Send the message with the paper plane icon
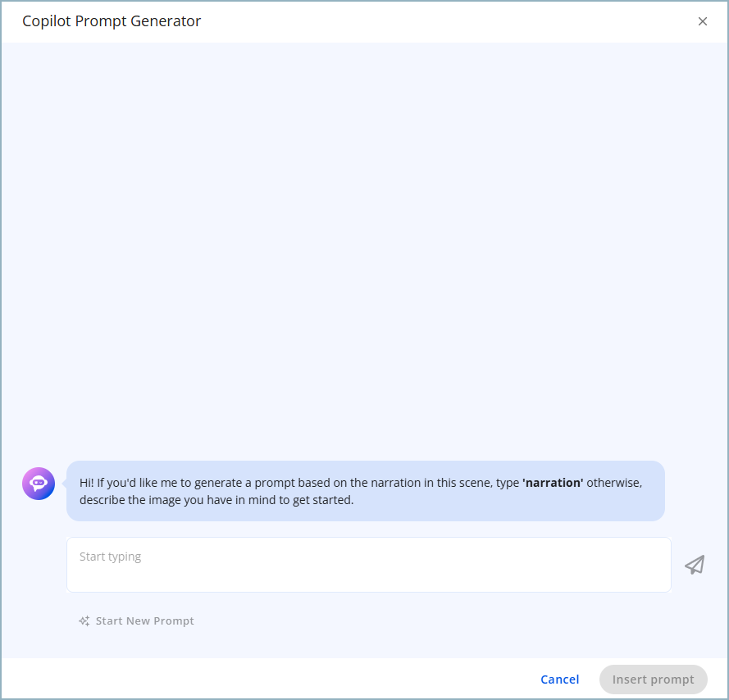Image resolution: width=729 pixels, height=700 pixels. coord(695,565)
